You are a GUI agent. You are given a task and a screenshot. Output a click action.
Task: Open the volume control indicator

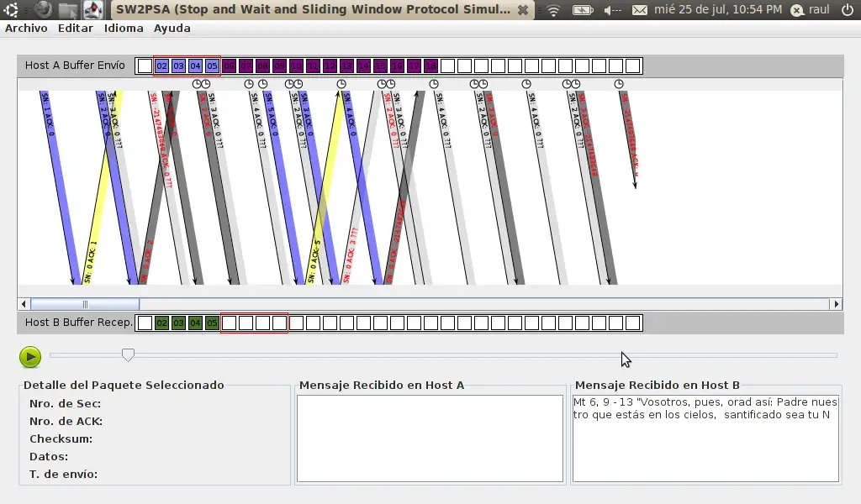(612, 10)
